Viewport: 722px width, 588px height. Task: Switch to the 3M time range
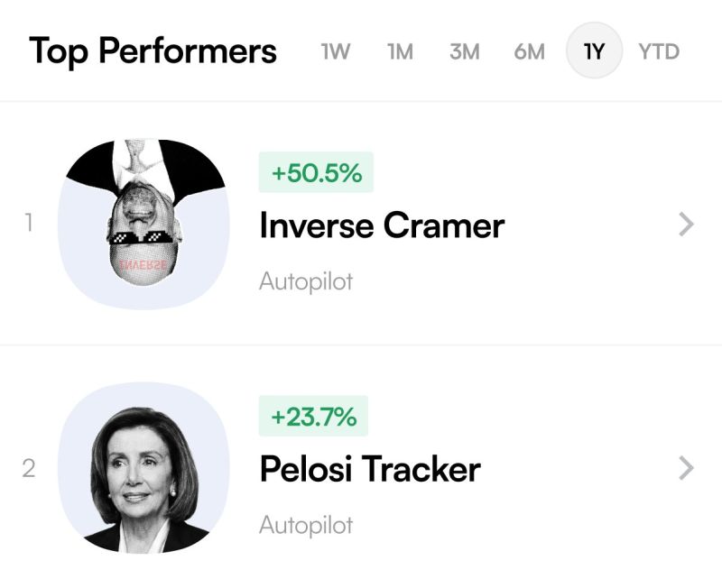465,51
